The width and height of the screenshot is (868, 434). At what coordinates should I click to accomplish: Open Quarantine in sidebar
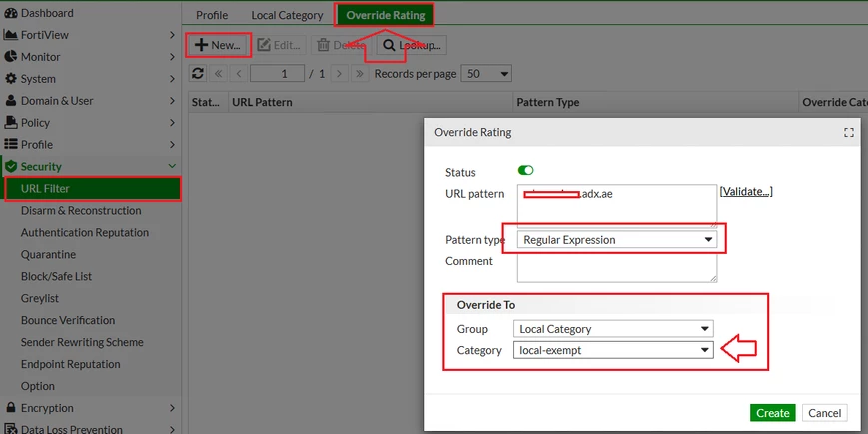point(48,254)
